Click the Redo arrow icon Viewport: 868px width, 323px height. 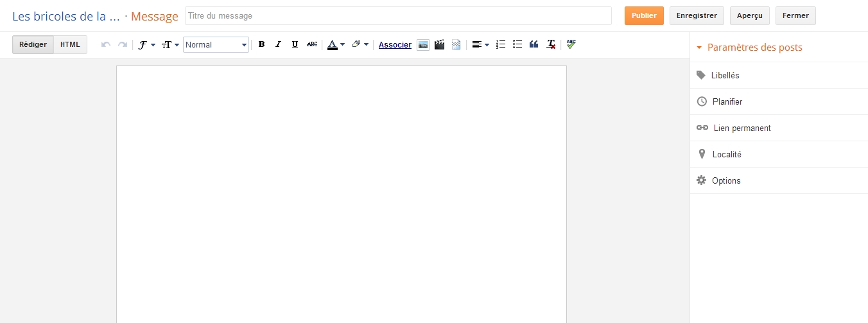coord(122,44)
